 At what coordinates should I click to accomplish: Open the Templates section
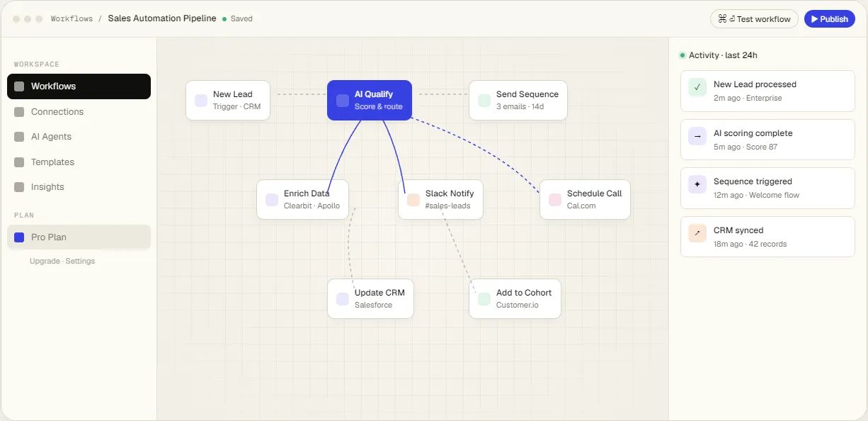(79, 162)
